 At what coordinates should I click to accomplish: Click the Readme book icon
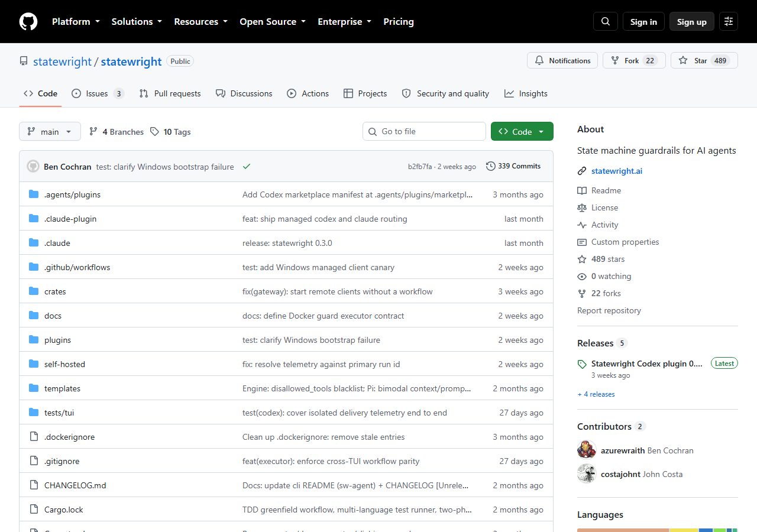tap(582, 190)
